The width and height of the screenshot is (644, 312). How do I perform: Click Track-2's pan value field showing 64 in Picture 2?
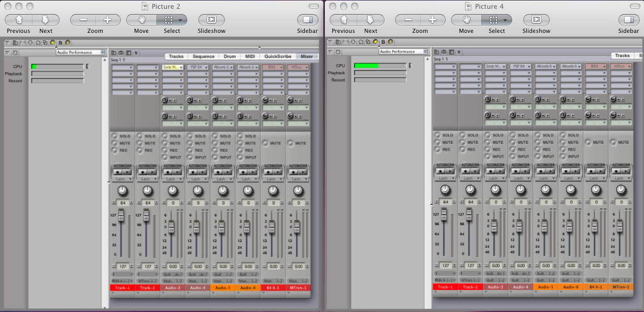pyautogui.click(x=148, y=203)
